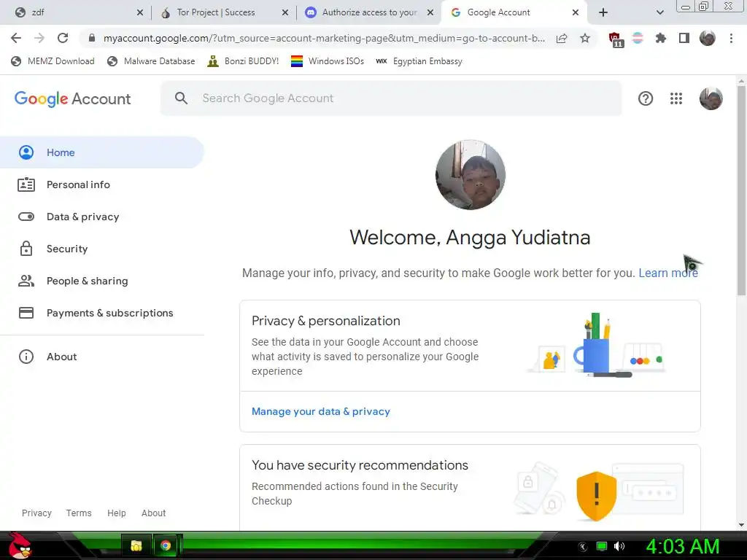This screenshot has width=747, height=560.
Task: Open the red shield extension with badge 11
Action: (616, 39)
